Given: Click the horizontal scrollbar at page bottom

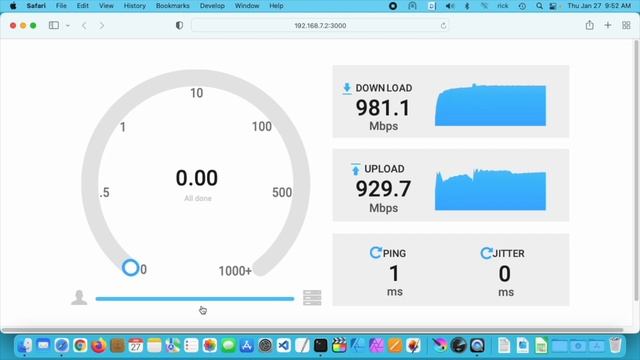Looking at the screenshot, I should (312, 330).
